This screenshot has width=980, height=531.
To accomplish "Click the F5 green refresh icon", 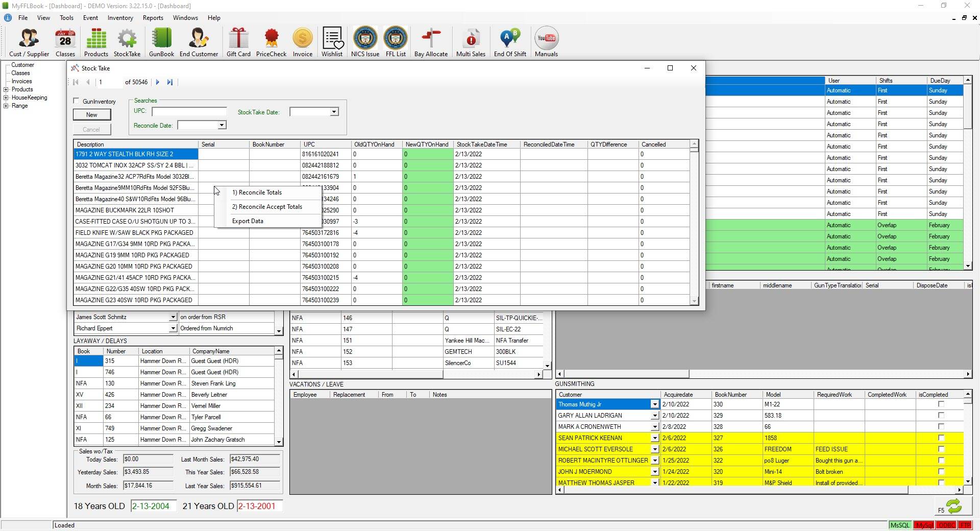I will coord(953,506).
